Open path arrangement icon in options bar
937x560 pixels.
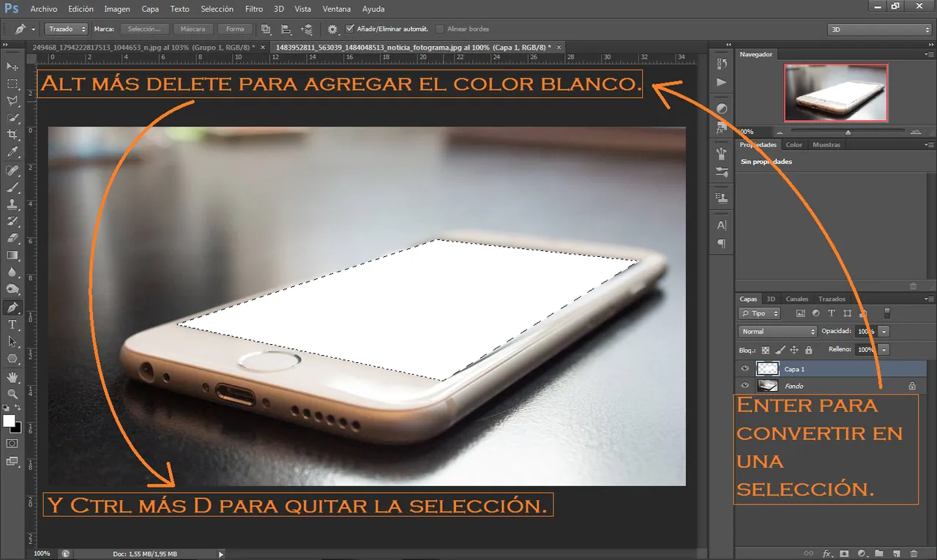[x=307, y=29]
